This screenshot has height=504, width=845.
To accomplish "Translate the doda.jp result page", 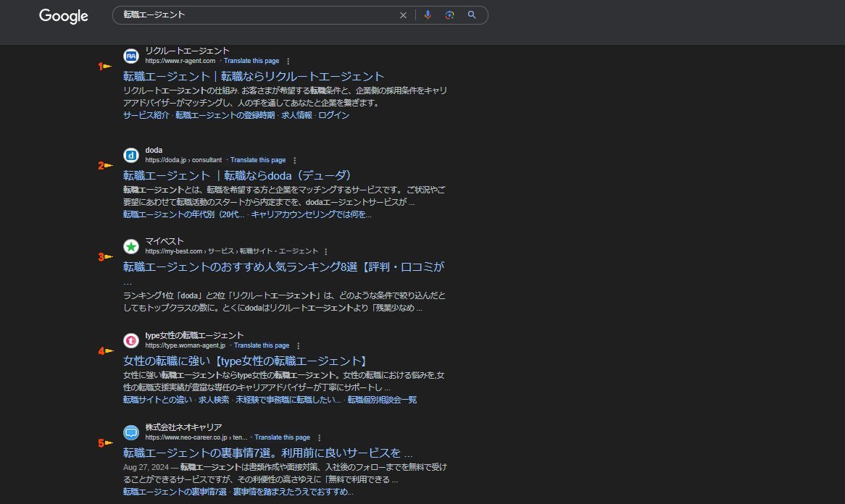I will point(257,160).
